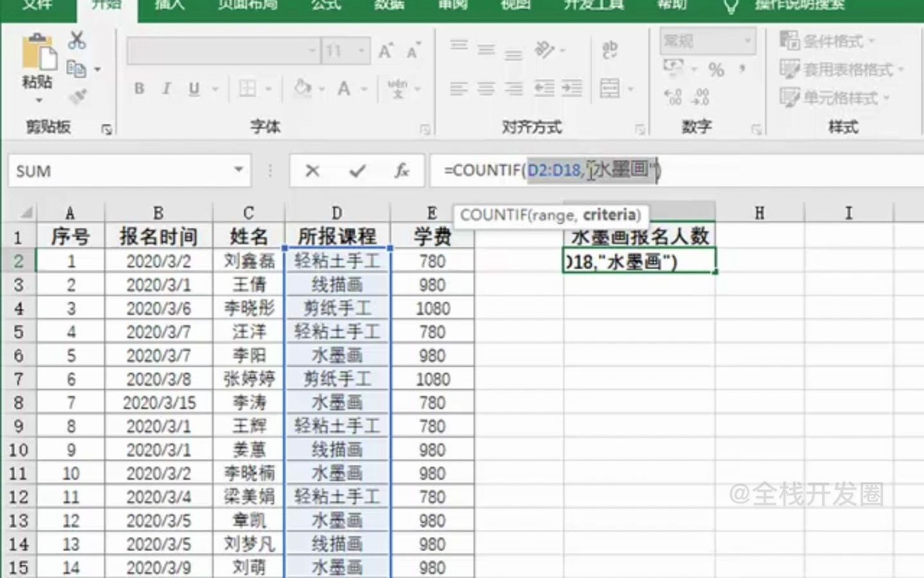This screenshot has width=924, height=578.
Task: Open the 条件格式 menu
Action: [x=827, y=40]
